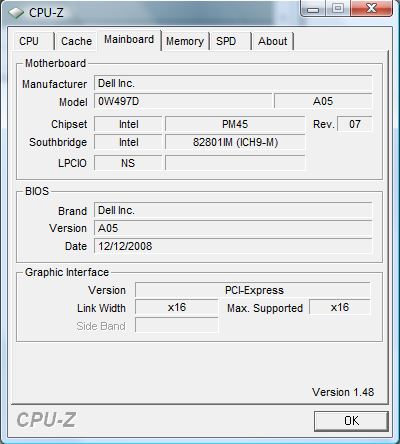Click the BIOS Date field 12/12/2008
400x444 pixels.
233,246
